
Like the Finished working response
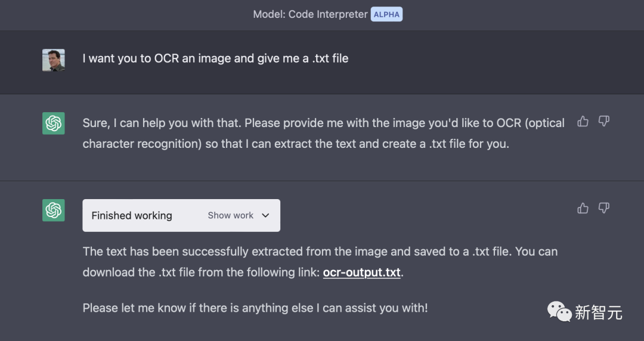tap(583, 208)
